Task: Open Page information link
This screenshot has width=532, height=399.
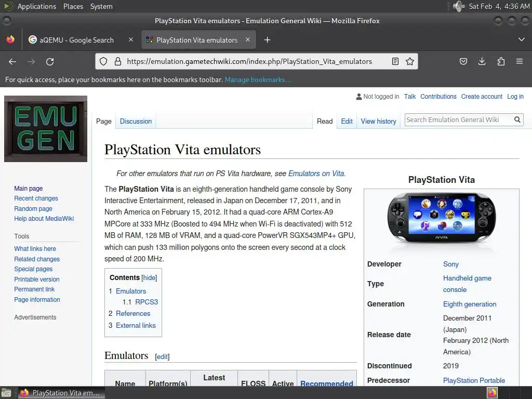Action: [37, 300]
